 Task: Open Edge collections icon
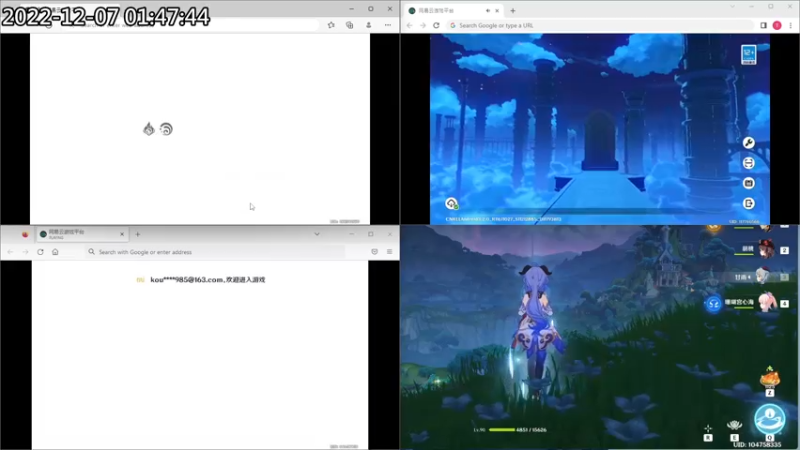349,25
